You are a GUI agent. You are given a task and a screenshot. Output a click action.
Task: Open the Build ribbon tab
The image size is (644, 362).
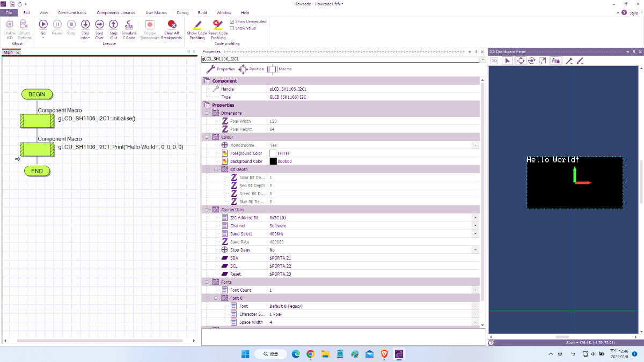coord(202,12)
